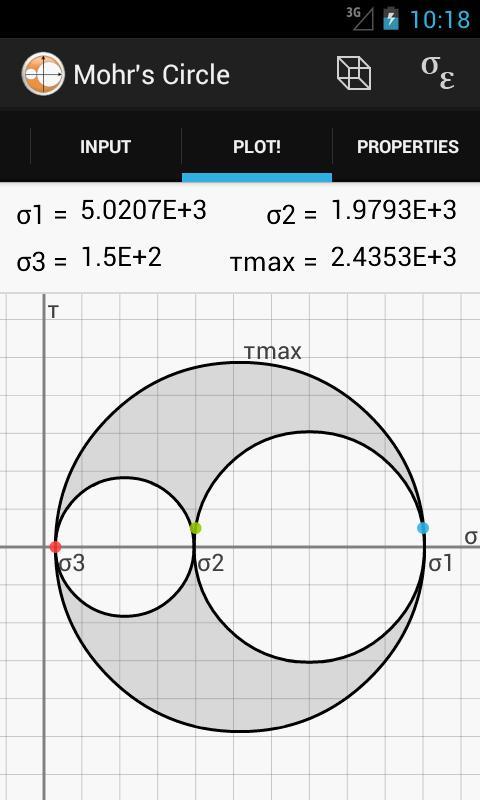Viewport: 480px width, 800px height.
Task: Select the σ1 value 5.0207E+3
Action: coord(143,210)
